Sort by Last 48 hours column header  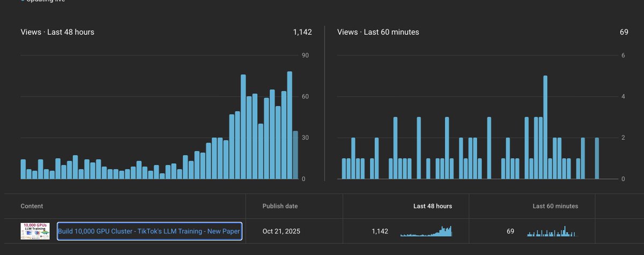pyautogui.click(x=433, y=206)
